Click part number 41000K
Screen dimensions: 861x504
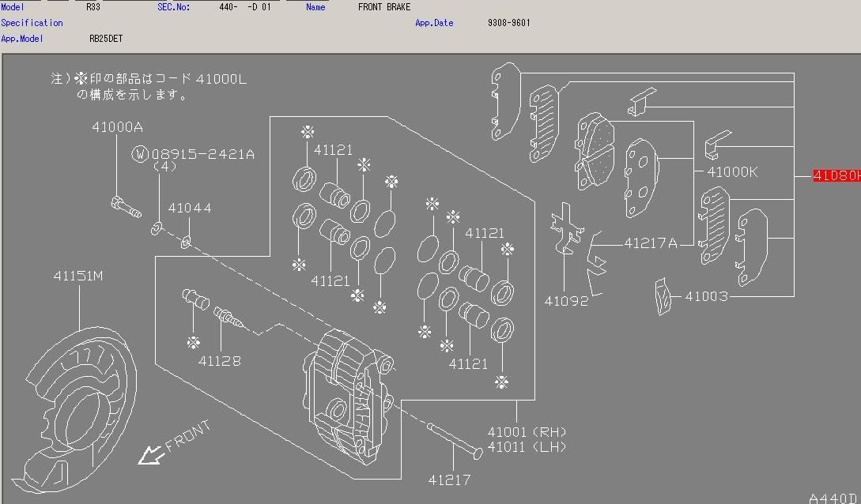(731, 171)
